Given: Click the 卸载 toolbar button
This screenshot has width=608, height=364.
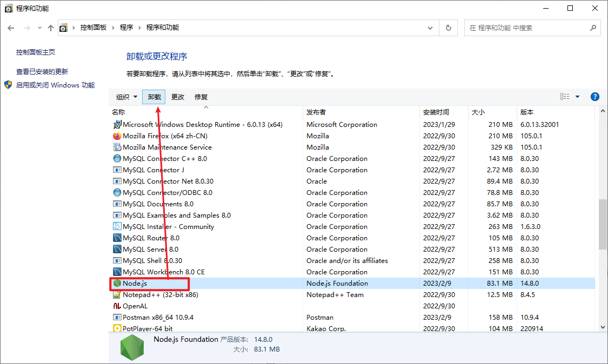Looking at the screenshot, I should [154, 97].
